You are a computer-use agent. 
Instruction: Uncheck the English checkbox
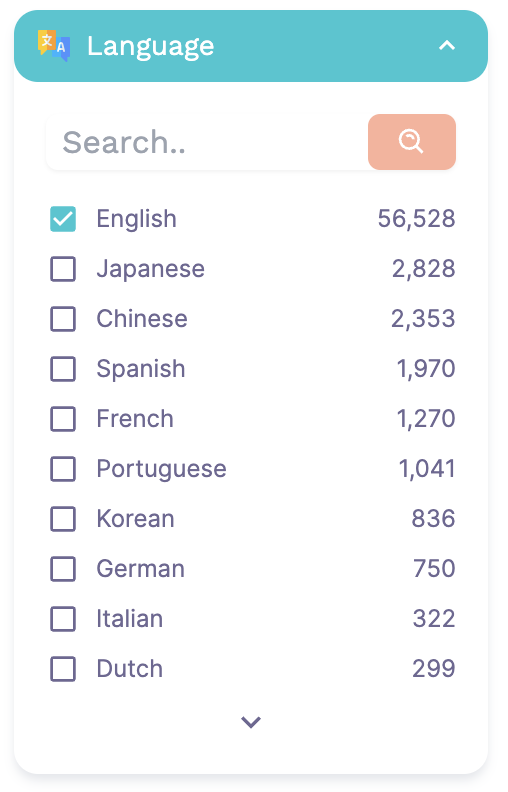coord(63,219)
